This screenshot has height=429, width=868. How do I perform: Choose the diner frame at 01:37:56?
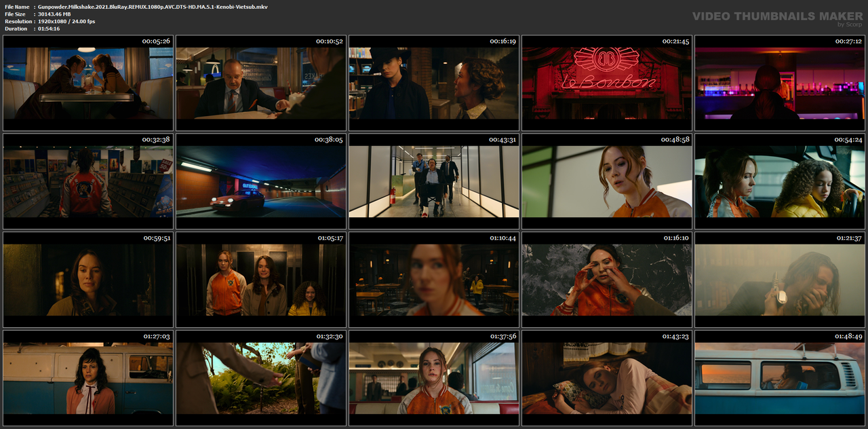(x=434, y=378)
